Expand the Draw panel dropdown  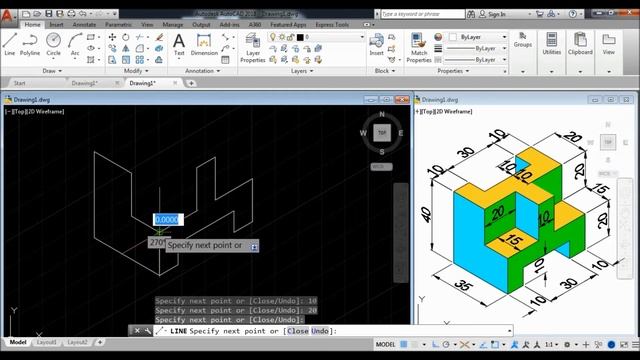[x=52, y=71]
